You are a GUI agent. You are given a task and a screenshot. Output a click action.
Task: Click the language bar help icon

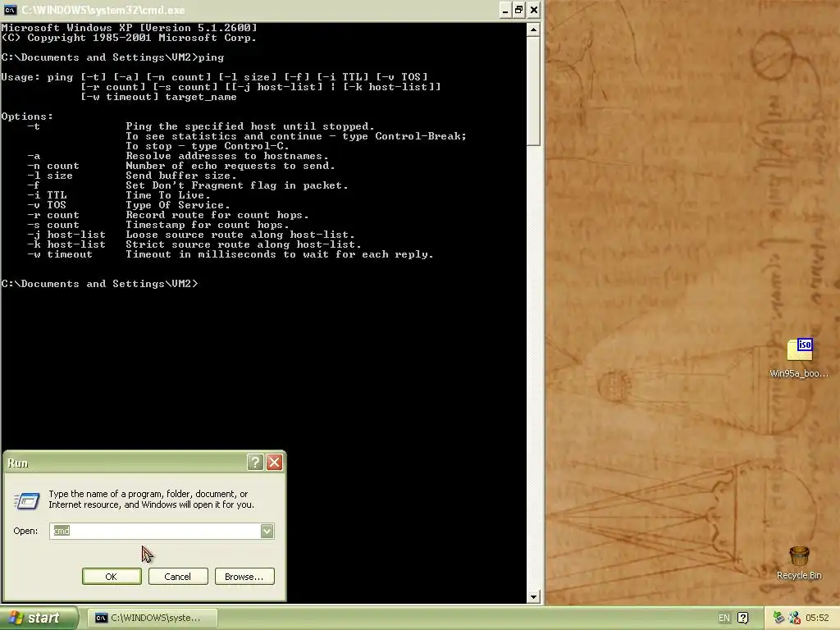pyautogui.click(x=743, y=618)
